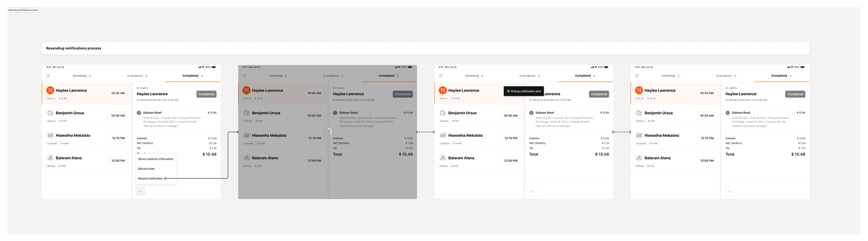Screen dimensions: 868x241
Task: Click Benjamin Ursus takeout icon on final screen
Action: [639, 113]
